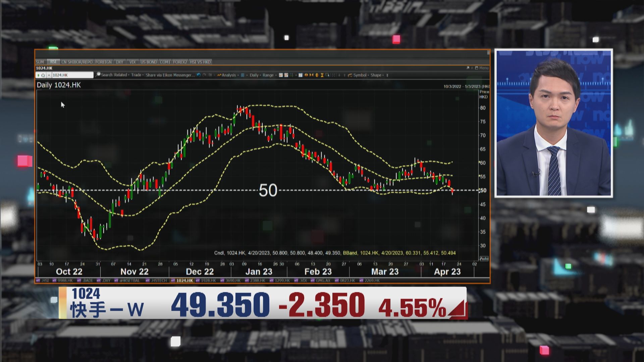The width and height of the screenshot is (644, 362).
Task: Open the Range dropdown
Action: (x=268, y=75)
